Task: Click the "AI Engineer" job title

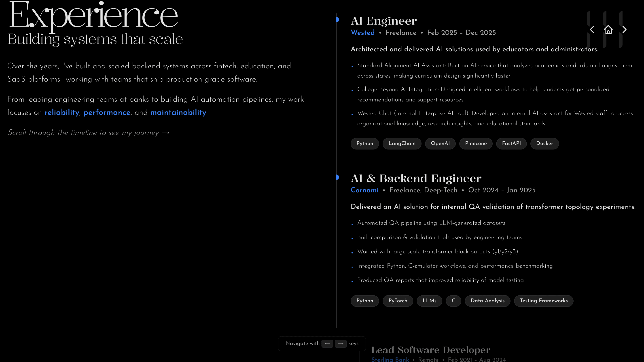Action: tap(384, 21)
